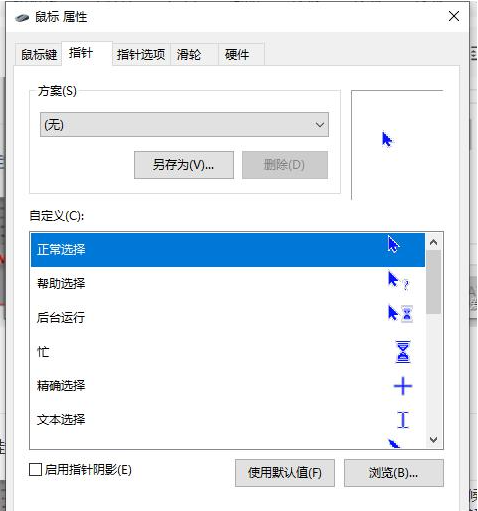Click the 浏览(B)... button
This screenshot has height=511, width=478.
pyautogui.click(x=394, y=473)
